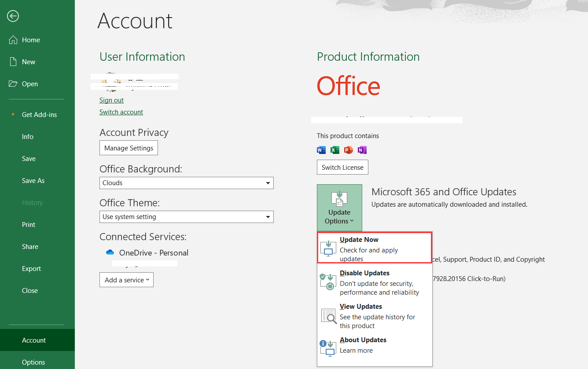Image resolution: width=588 pixels, height=369 pixels.
Task: Click the Excel product icon
Action: (335, 150)
